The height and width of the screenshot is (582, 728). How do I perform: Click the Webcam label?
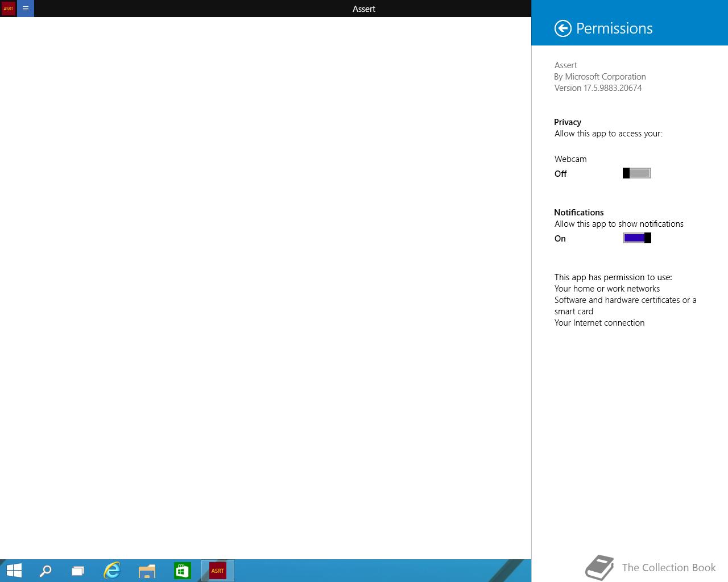570,159
